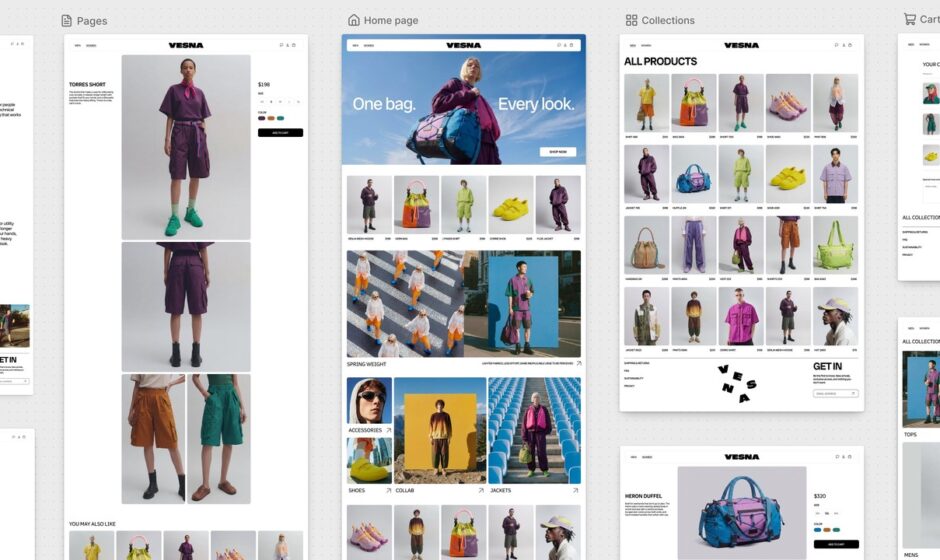Click the VESNA logo in the Home page header

click(463, 45)
